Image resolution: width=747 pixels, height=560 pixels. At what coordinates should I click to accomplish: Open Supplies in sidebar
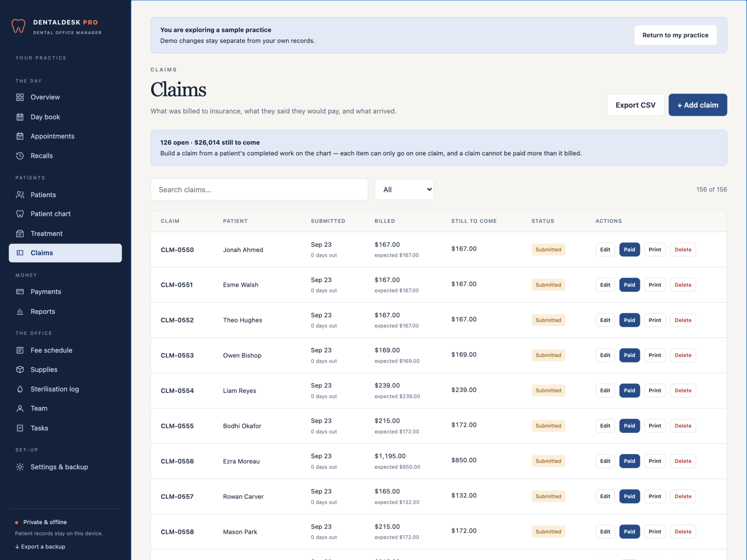[65, 369]
